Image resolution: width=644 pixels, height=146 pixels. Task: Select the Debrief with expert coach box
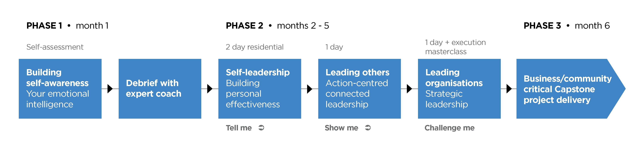(x=160, y=89)
